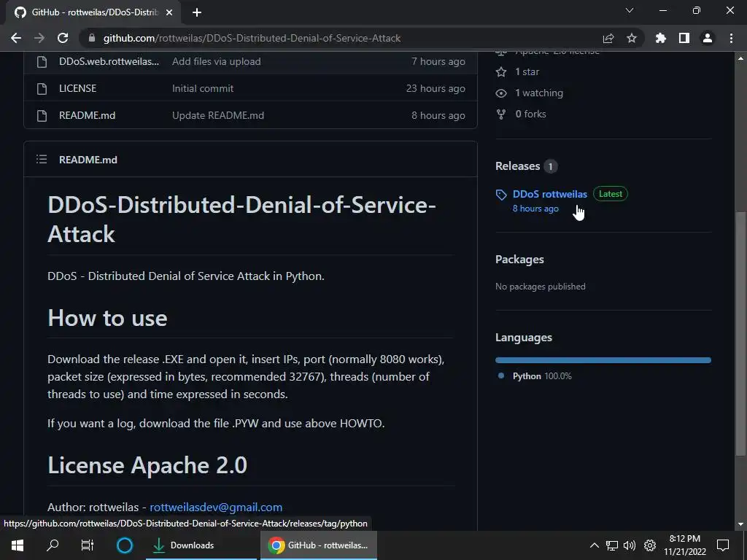747x560 pixels.
Task: Click the address bar URL field
Action: point(252,38)
